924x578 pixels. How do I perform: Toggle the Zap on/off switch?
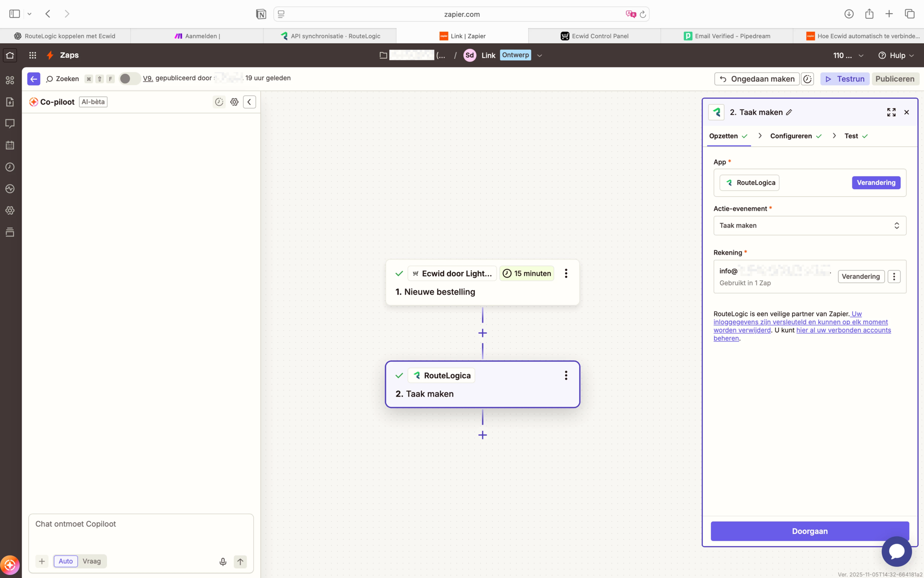129,79
